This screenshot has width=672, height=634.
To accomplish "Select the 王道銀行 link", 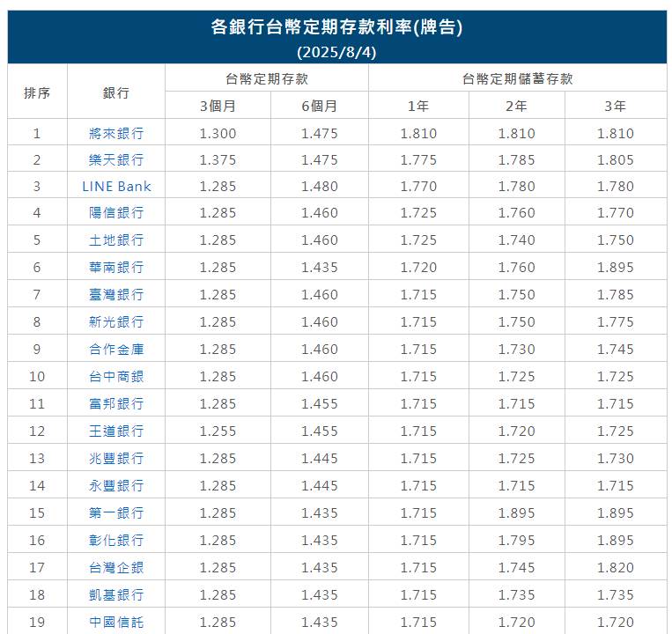I will (x=116, y=431).
